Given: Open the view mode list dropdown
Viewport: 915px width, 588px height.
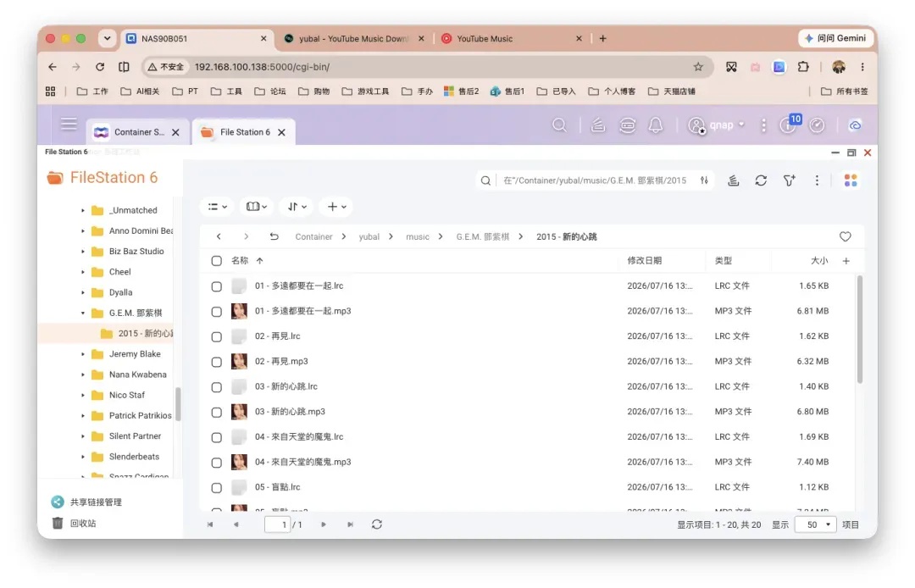Looking at the screenshot, I should 217,207.
